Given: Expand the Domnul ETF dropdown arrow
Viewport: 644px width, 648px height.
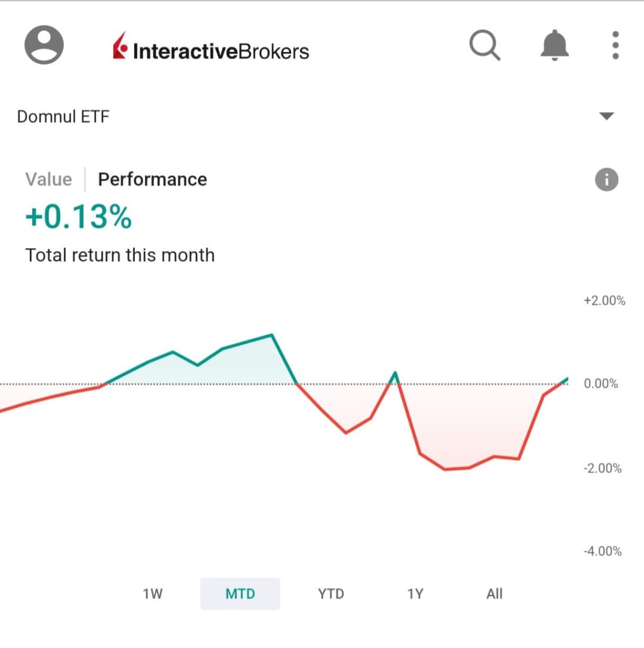Looking at the screenshot, I should 606,116.
